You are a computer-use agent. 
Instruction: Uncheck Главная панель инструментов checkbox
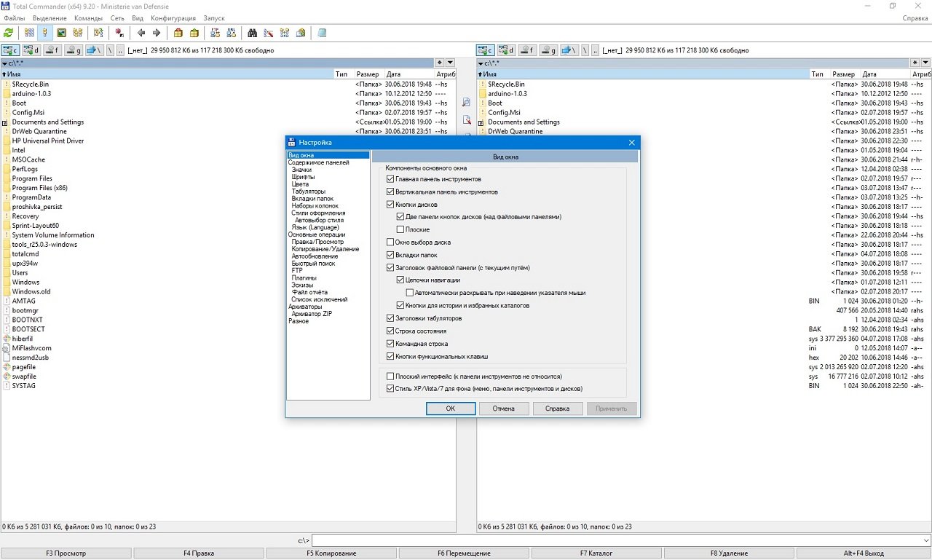tap(390, 179)
